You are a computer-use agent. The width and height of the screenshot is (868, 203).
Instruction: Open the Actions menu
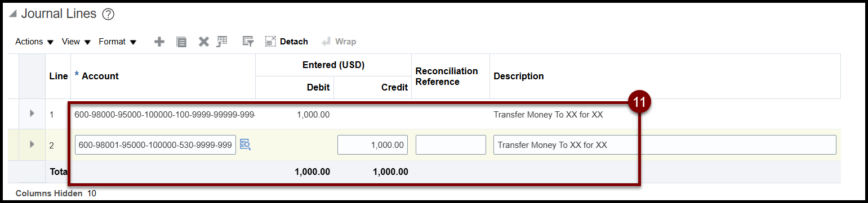coord(34,42)
